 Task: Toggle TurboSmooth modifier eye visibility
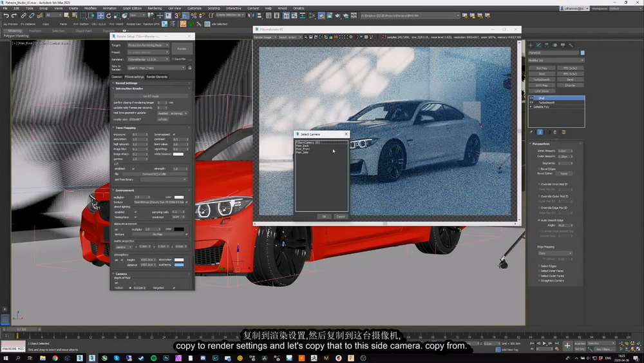531,103
